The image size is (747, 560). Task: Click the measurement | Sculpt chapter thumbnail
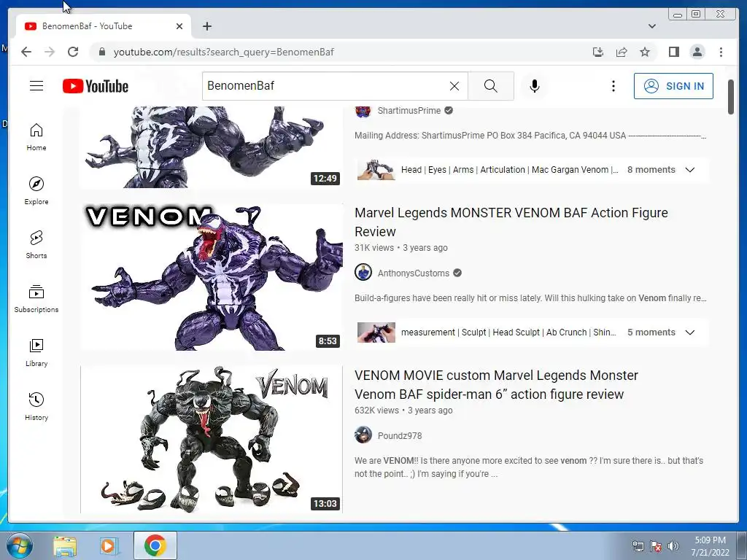pos(376,332)
